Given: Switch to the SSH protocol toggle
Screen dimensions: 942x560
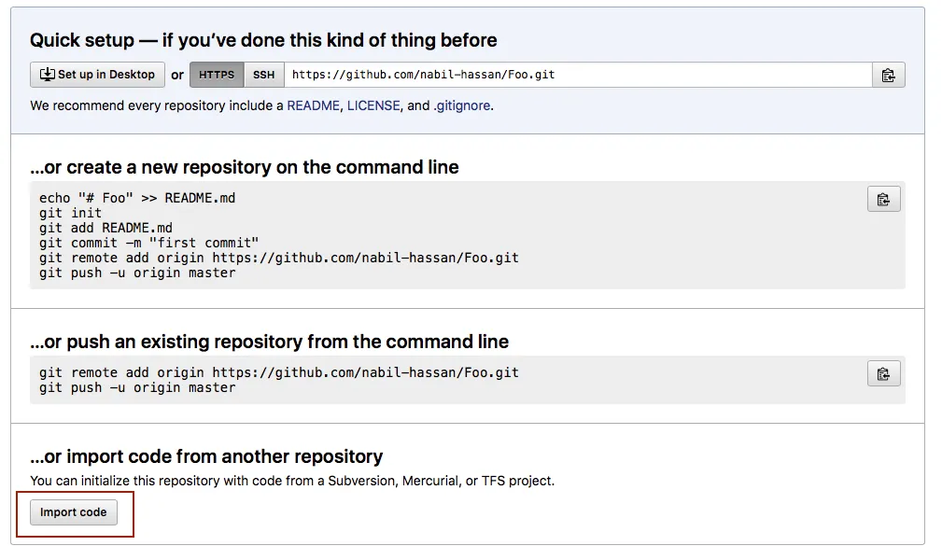Looking at the screenshot, I should tap(264, 75).
